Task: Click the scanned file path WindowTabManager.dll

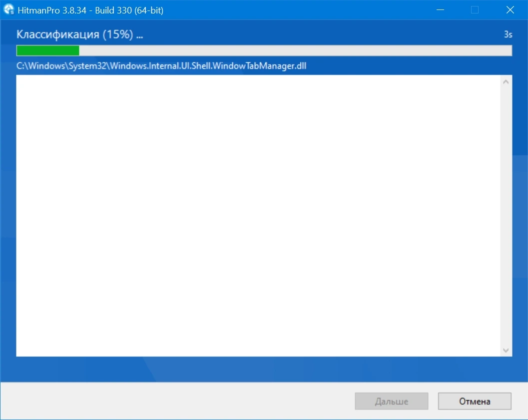Action: click(161, 65)
